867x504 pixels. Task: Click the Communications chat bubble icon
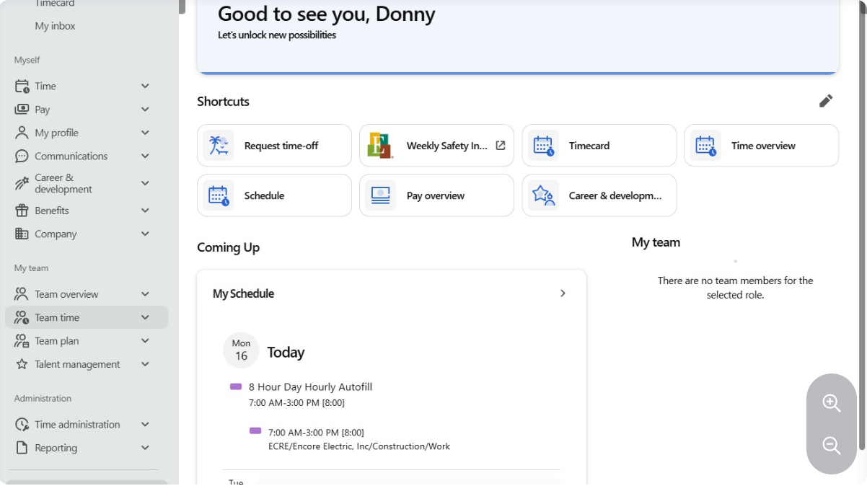tap(22, 156)
